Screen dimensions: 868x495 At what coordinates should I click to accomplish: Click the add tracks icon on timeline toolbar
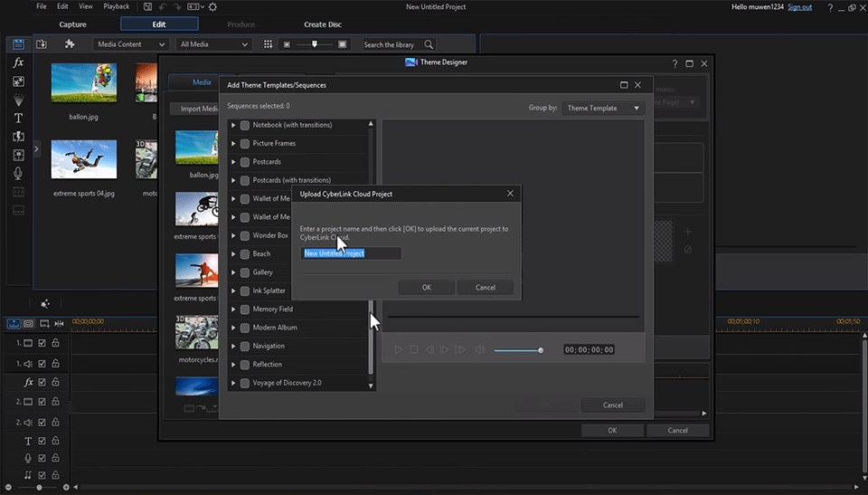[x=44, y=323]
